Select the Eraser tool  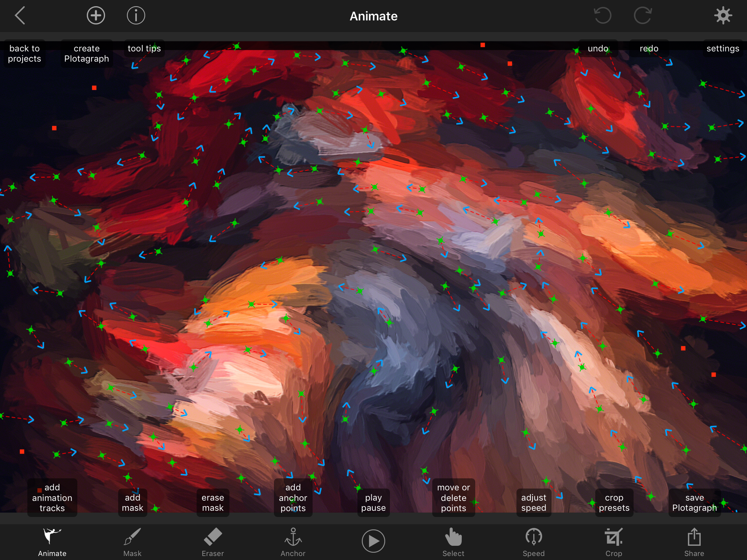213,542
